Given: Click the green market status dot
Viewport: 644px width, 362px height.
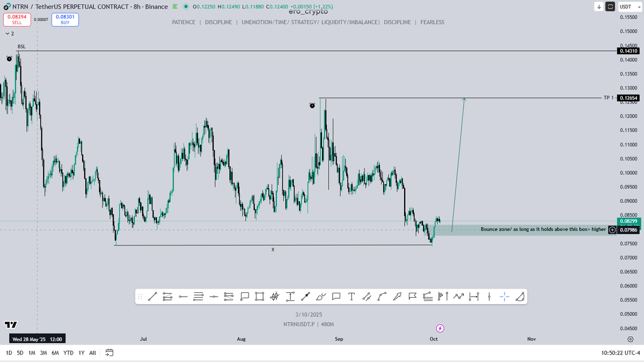Looking at the screenshot, I should 185,7.
